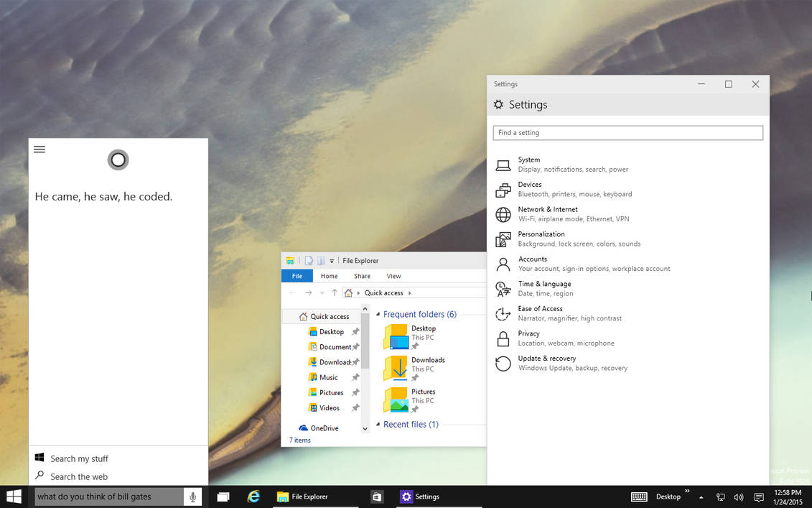812x508 pixels.
Task: Open Privacy settings
Action: point(627,338)
